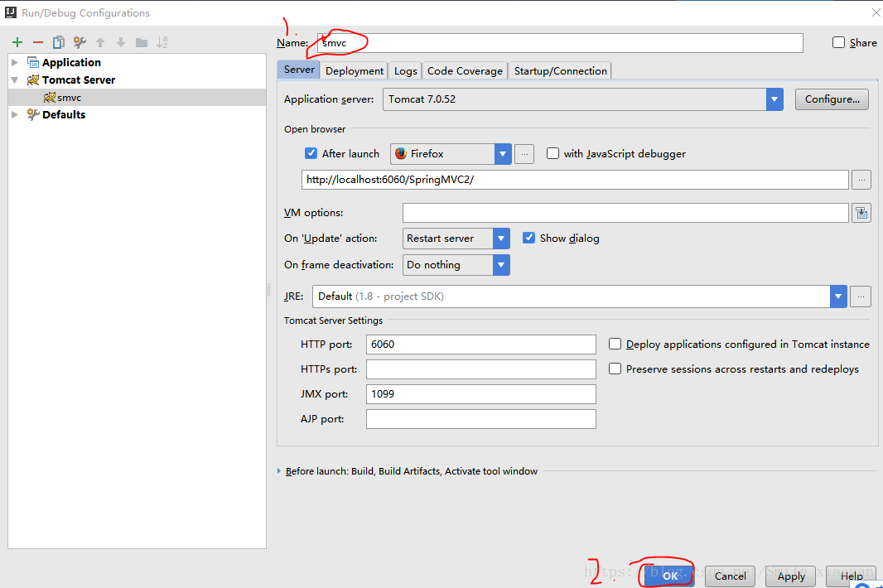Toggle the Show dialog checkbox
This screenshot has height=588, width=883.
pyautogui.click(x=528, y=238)
